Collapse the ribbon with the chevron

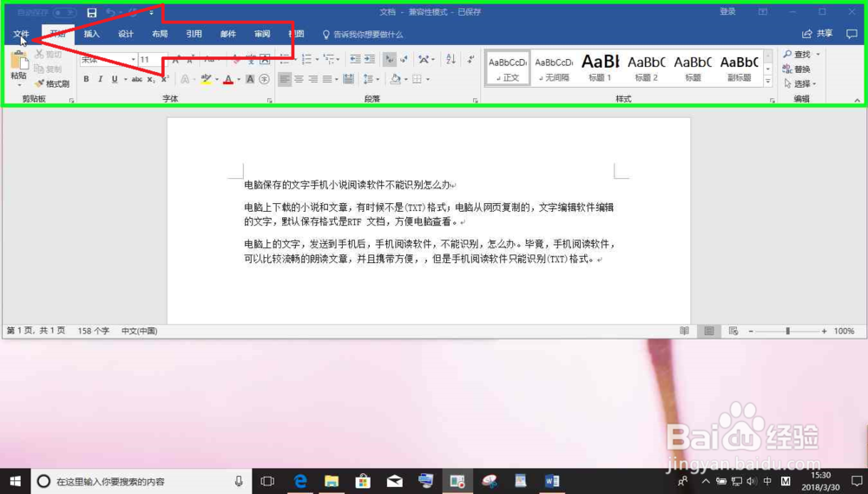(857, 100)
